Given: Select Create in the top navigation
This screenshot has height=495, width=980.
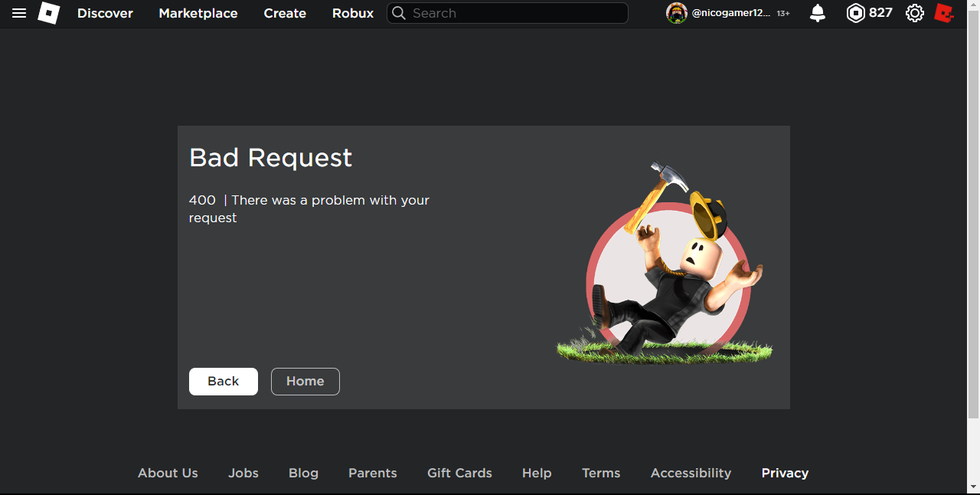Looking at the screenshot, I should click(x=284, y=13).
